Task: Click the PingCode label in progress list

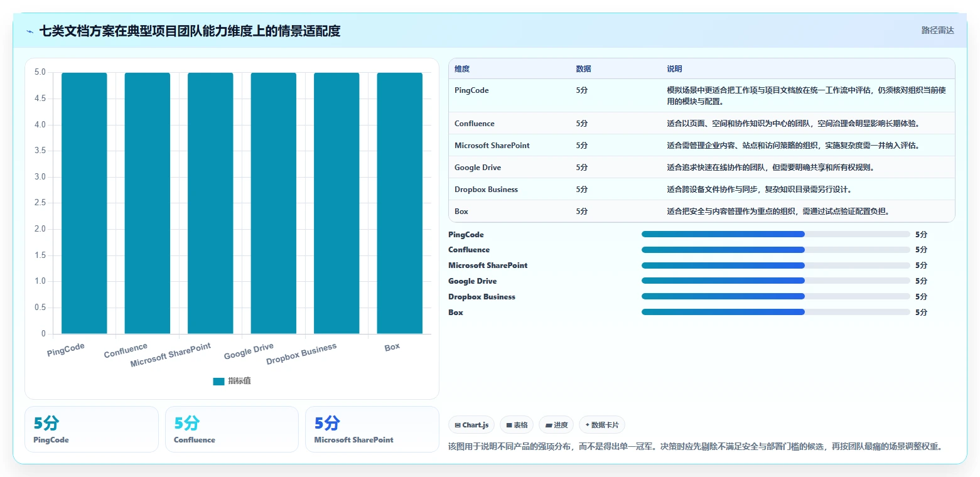Action: pos(466,234)
